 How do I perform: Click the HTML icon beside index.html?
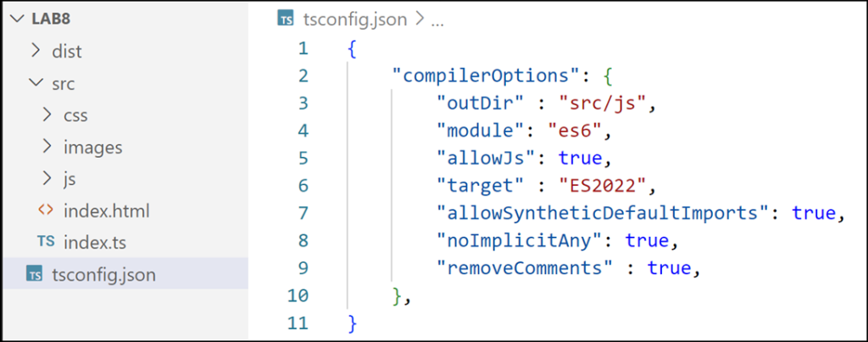click(x=46, y=210)
